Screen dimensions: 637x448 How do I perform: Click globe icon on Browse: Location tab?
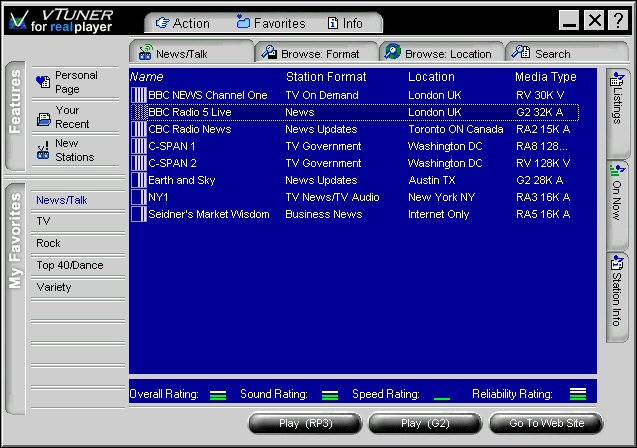pos(392,52)
